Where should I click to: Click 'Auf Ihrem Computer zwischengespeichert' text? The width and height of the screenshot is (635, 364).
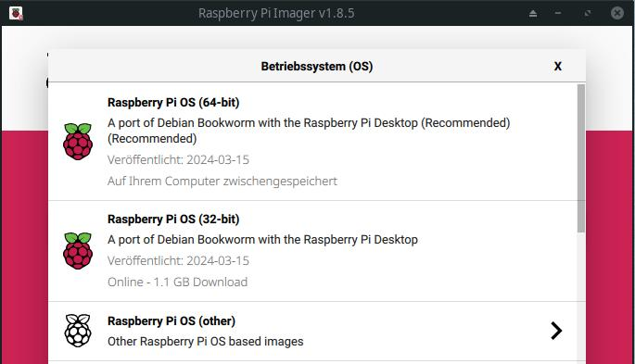point(222,181)
